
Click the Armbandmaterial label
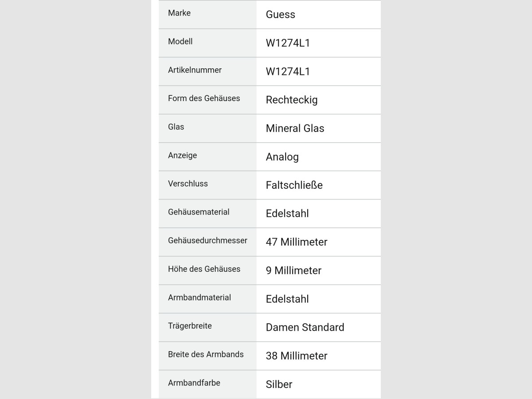(199, 297)
